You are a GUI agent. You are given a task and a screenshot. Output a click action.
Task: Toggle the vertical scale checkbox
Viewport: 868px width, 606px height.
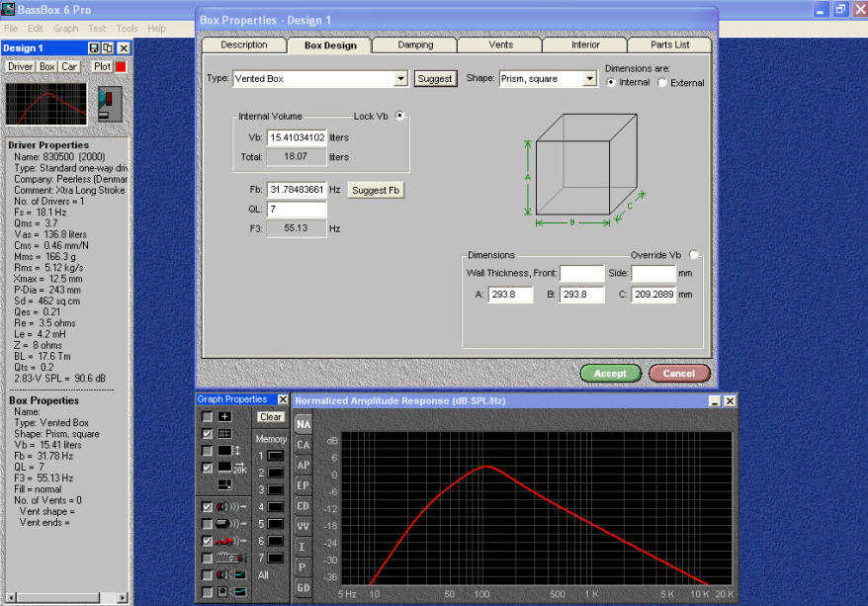[207, 451]
